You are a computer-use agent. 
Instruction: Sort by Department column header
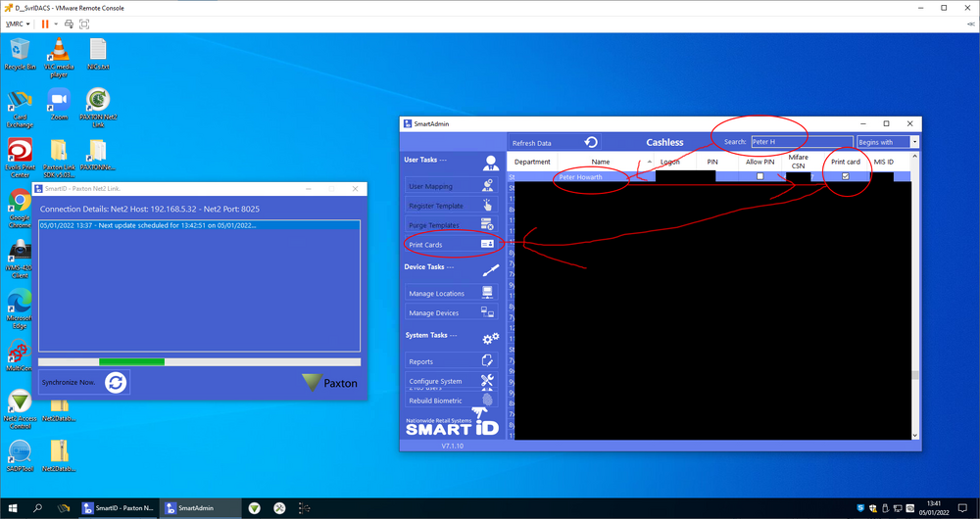[x=532, y=162]
